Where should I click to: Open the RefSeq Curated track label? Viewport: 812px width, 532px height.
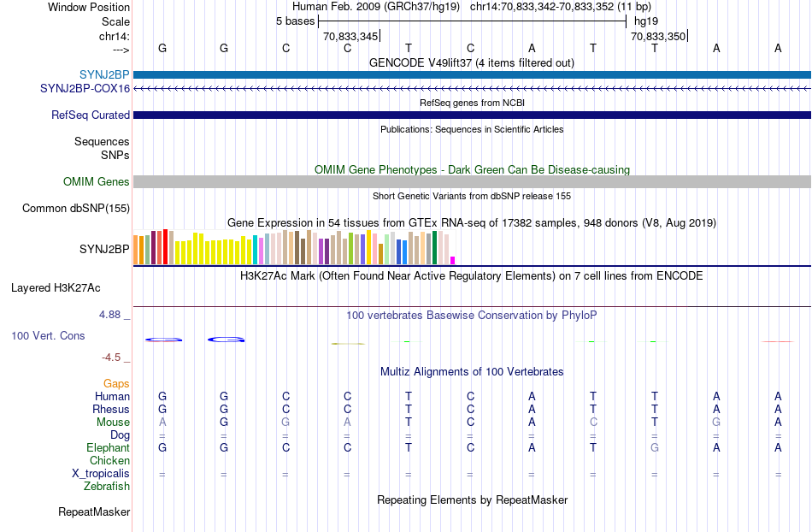click(90, 115)
